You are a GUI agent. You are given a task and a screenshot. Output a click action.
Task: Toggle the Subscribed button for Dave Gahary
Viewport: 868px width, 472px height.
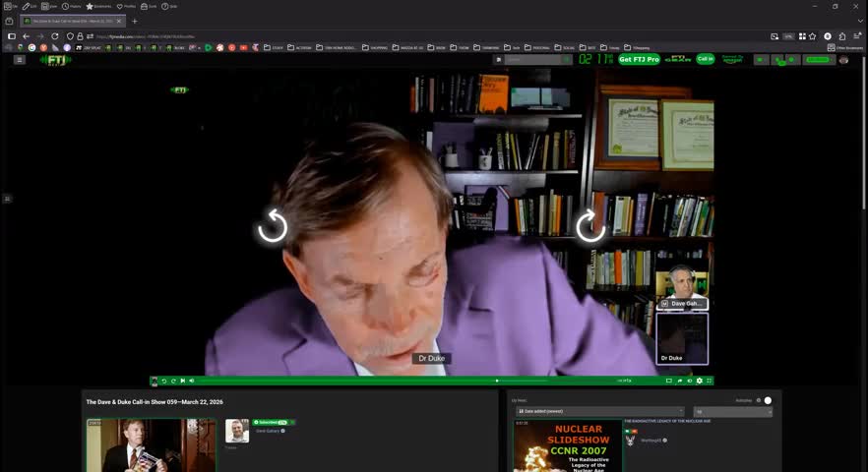(x=270, y=422)
